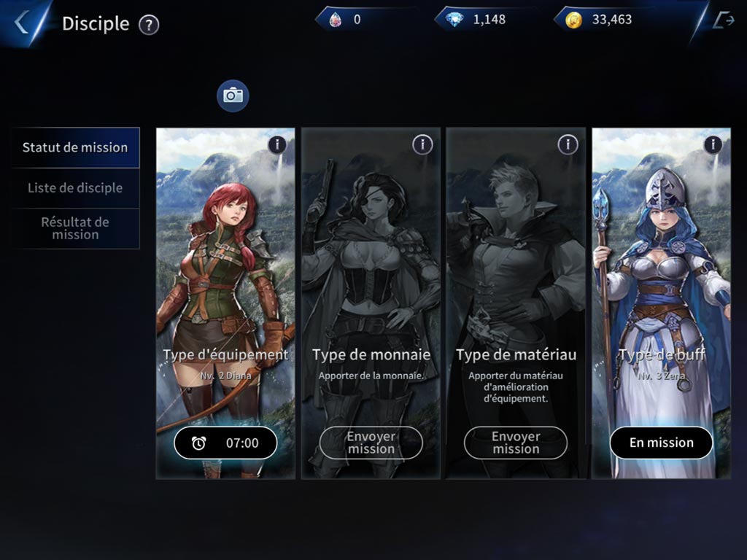747x560 pixels.
Task: Tap the gold coin currency icon
Action: pos(573,20)
